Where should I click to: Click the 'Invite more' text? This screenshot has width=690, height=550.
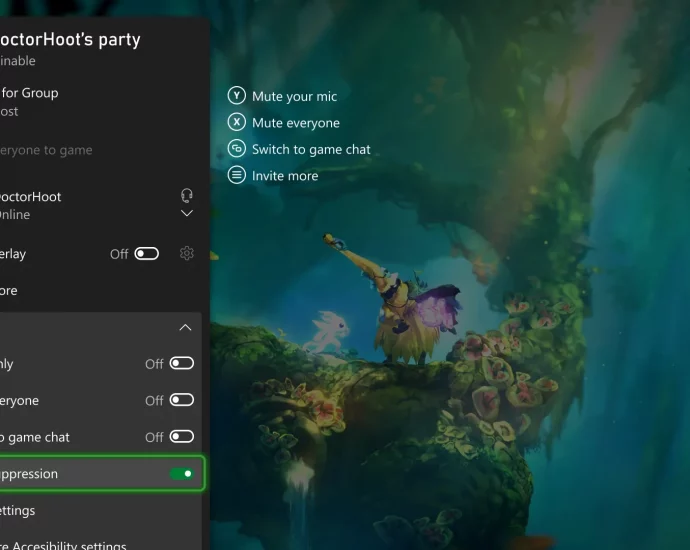pos(284,176)
